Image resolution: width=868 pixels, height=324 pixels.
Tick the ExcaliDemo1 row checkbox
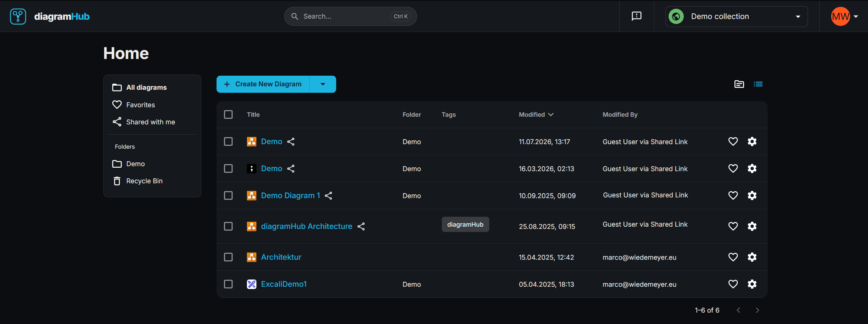tap(228, 284)
